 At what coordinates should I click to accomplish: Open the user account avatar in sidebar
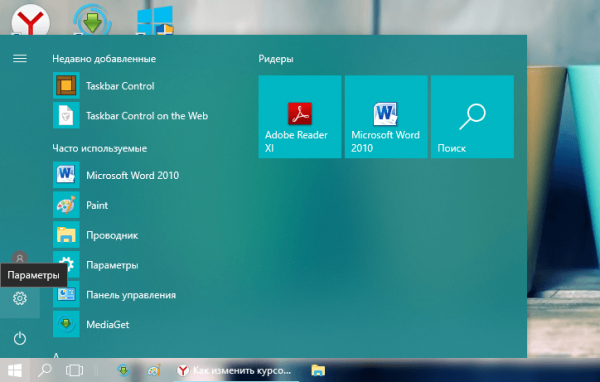[x=20, y=258]
